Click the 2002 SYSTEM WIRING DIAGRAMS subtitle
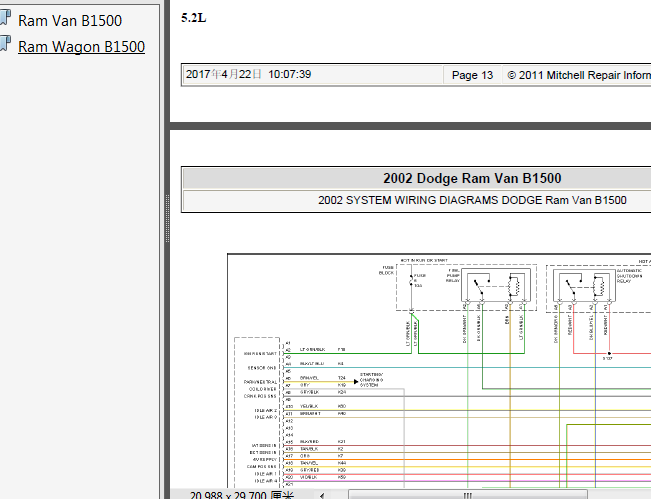651x499 pixels. (472, 200)
